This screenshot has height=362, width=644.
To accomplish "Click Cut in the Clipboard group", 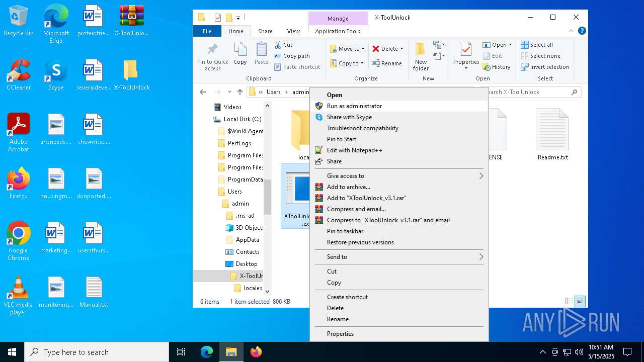I will 283,45.
